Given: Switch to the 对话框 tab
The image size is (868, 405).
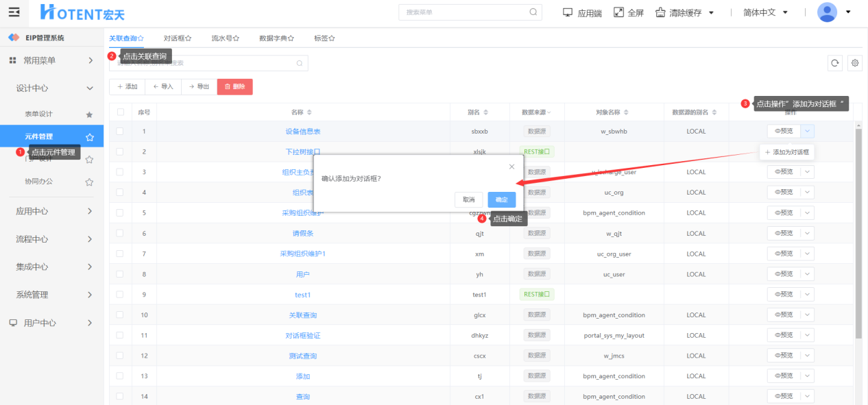Looking at the screenshot, I should (177, 38).
